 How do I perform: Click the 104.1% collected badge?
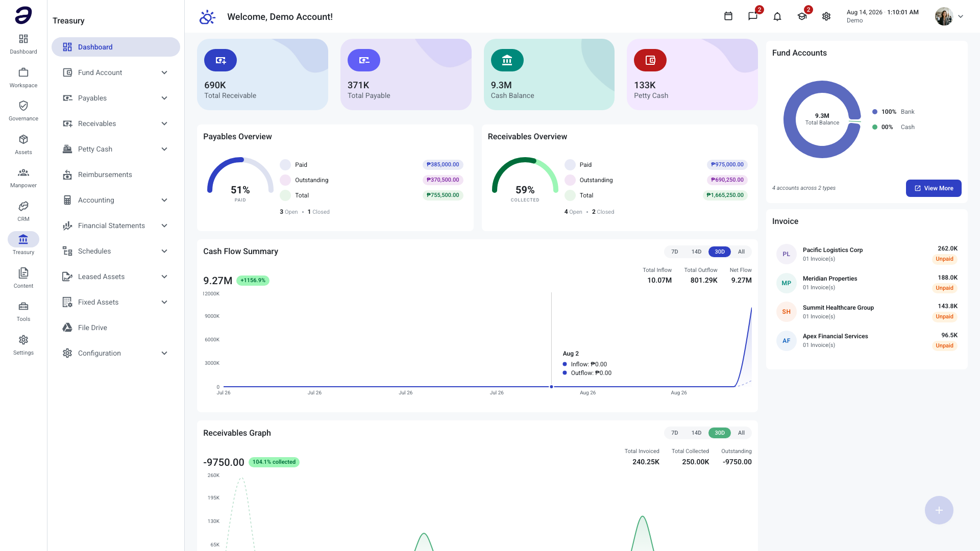click(x=274, y=462)
